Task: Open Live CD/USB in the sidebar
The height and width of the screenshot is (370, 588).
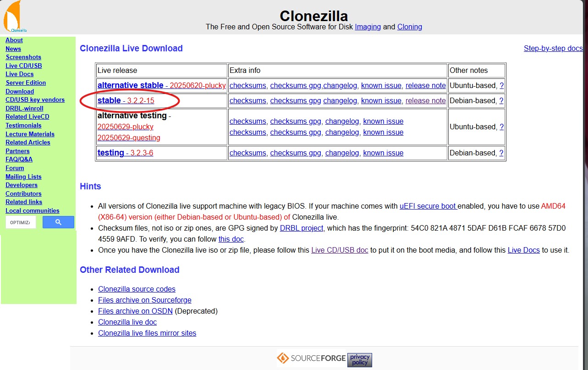Action: 24,66
